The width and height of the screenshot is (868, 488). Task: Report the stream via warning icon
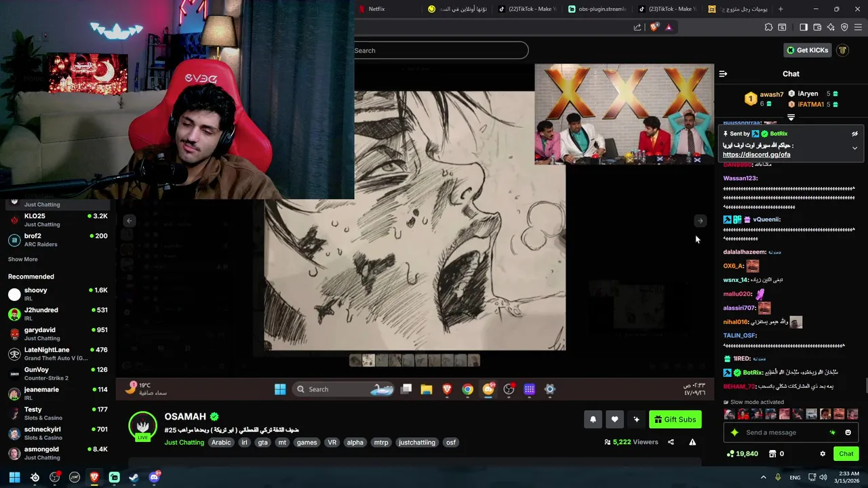point(692,442)
